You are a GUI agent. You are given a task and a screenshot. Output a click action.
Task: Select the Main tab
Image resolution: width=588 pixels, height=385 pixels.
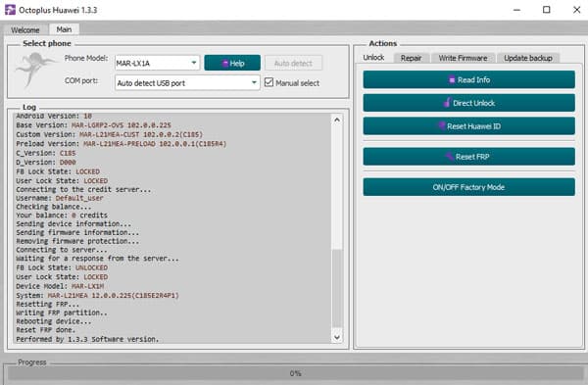64,29
